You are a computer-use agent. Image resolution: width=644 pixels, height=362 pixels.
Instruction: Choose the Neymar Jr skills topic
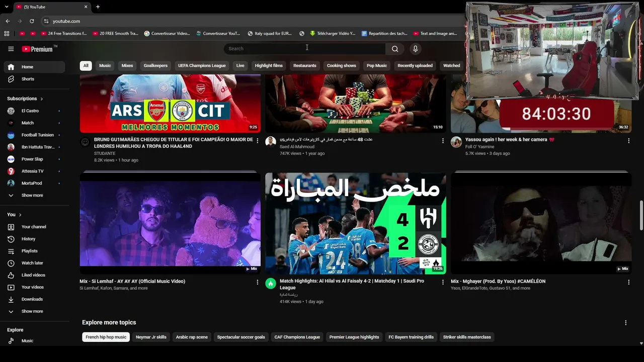click(151, 337)
